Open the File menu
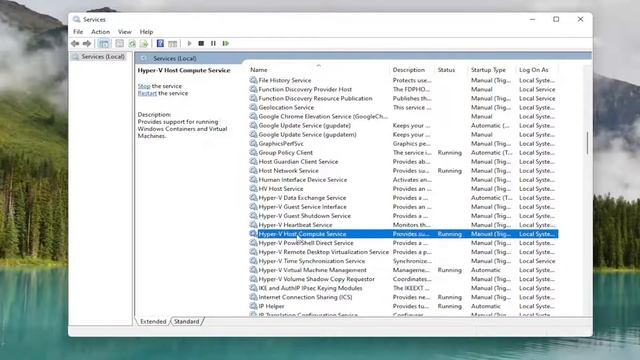Image resolution: width=640 pixels, height=360 pixels. 78,31
